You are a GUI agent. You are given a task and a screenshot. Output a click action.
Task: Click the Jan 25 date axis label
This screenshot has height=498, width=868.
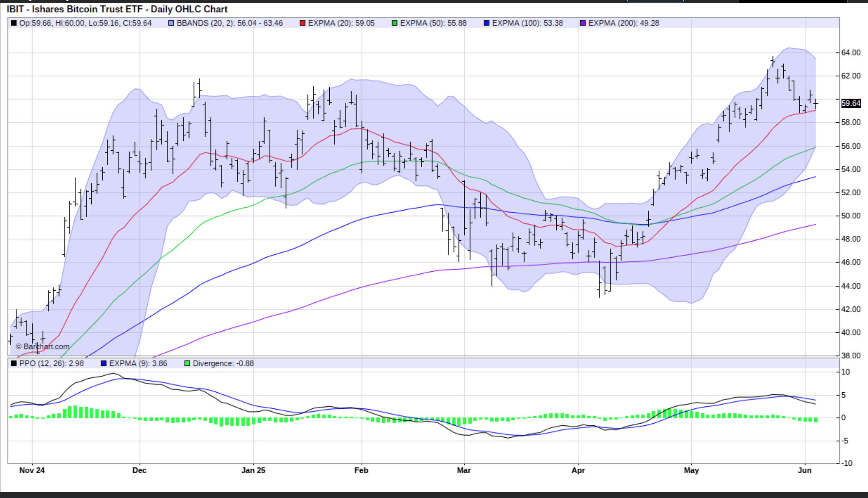click(253, 470)
